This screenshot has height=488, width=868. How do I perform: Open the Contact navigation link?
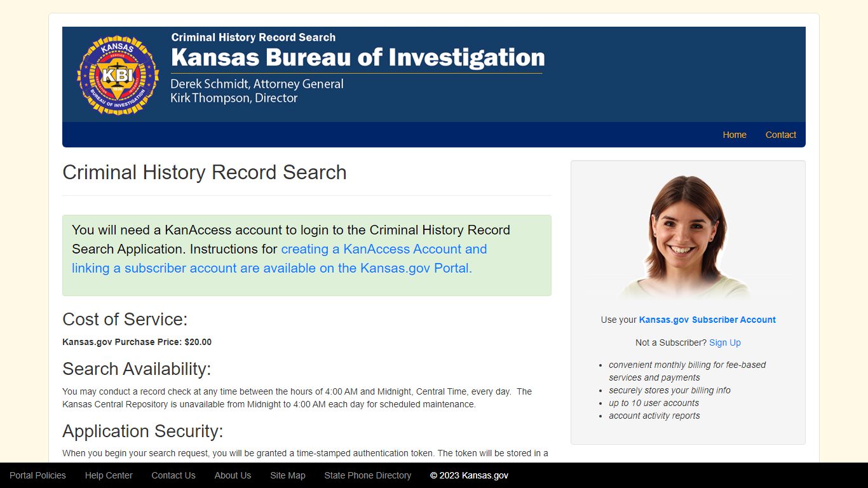click(x=780, y=135)
